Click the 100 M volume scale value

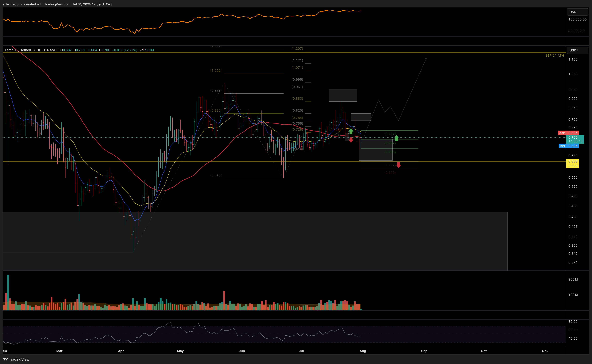click(573, 295)
